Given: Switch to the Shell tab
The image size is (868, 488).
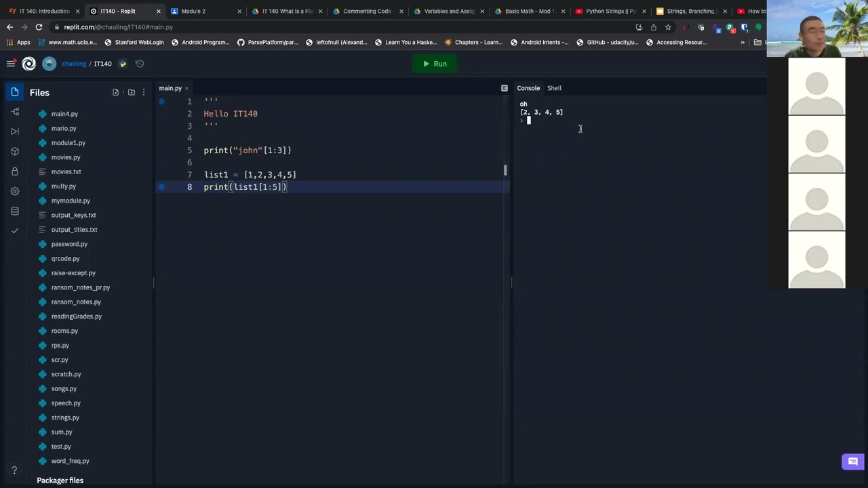Looking at the screenshot, I should click(x=554, y=88).
